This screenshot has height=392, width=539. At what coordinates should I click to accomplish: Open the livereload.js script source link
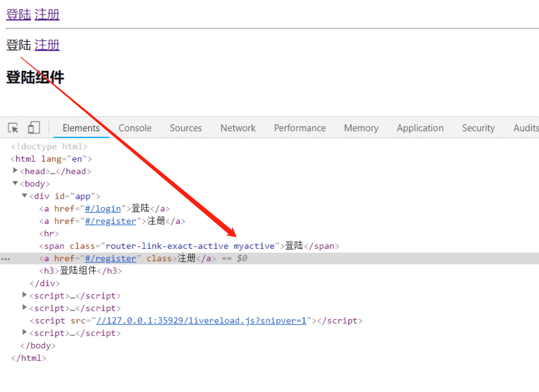tap(201, 321)
